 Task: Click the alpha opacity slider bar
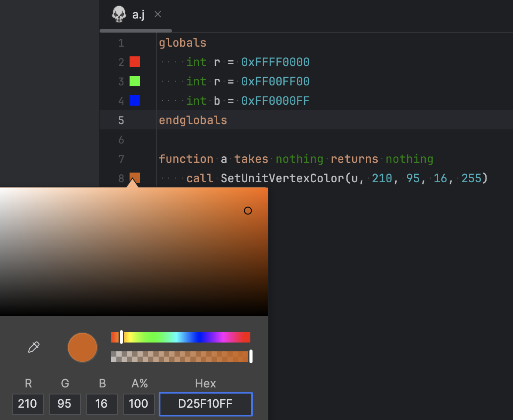coord(181,357)
